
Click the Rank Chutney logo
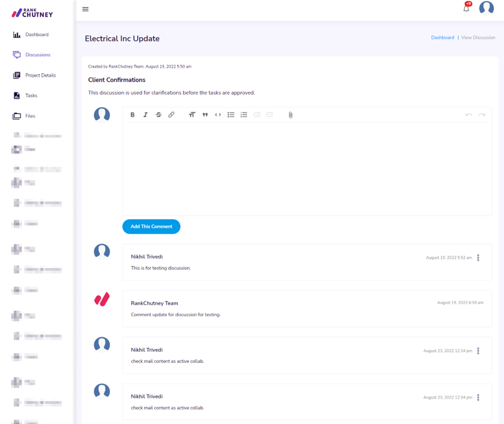click(x=32, y=13)
